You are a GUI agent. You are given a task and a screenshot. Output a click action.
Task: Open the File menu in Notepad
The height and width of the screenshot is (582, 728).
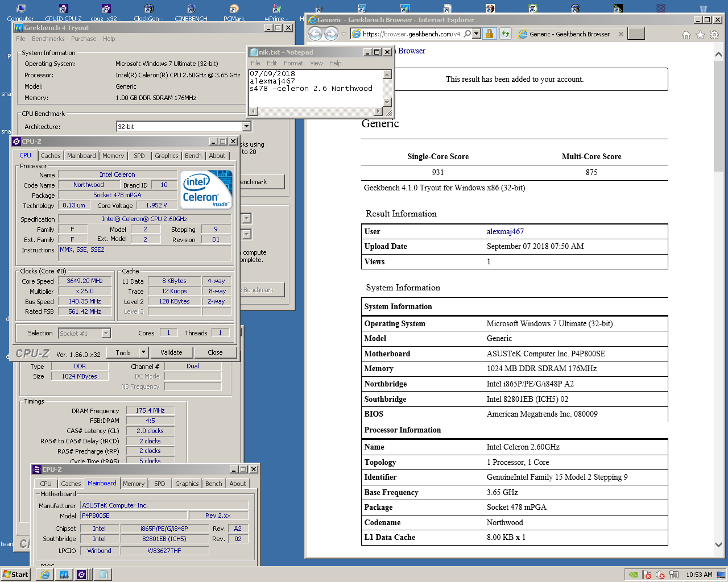255,63
